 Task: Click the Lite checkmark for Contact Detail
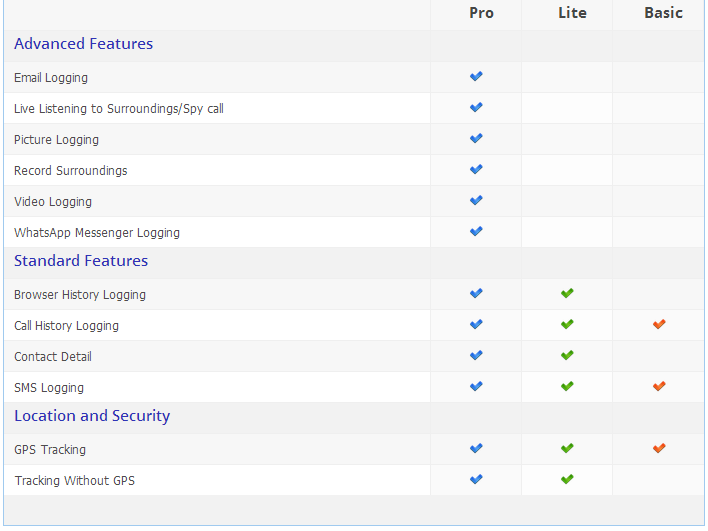click(x=567, y=355)
